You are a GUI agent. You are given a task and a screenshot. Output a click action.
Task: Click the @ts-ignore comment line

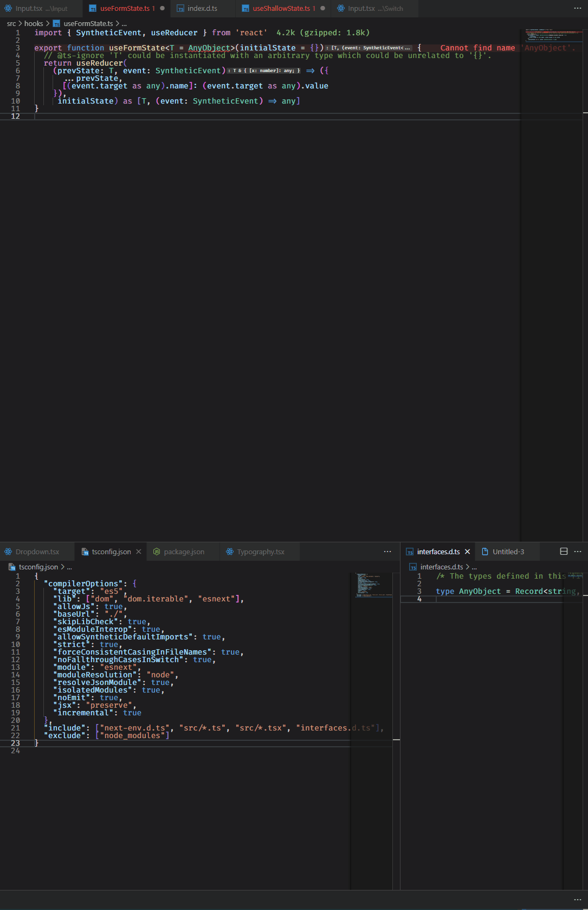(268, 55)
